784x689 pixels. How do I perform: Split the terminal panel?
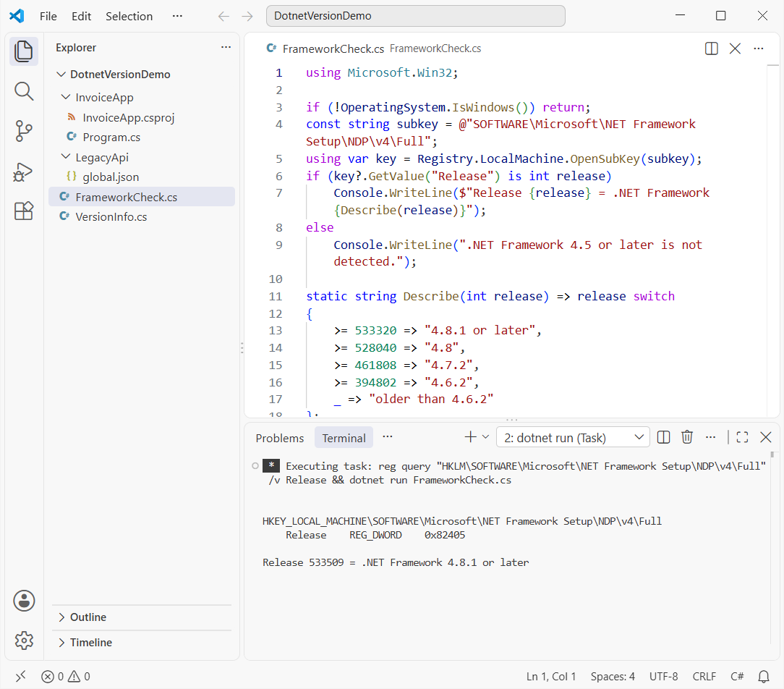pyautogui.click(x=663, y=437)
